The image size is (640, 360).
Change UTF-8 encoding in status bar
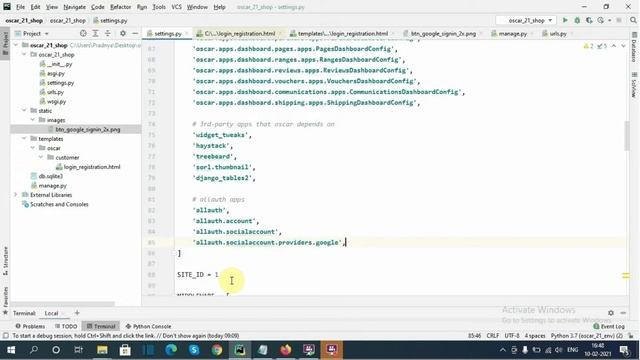512,336
